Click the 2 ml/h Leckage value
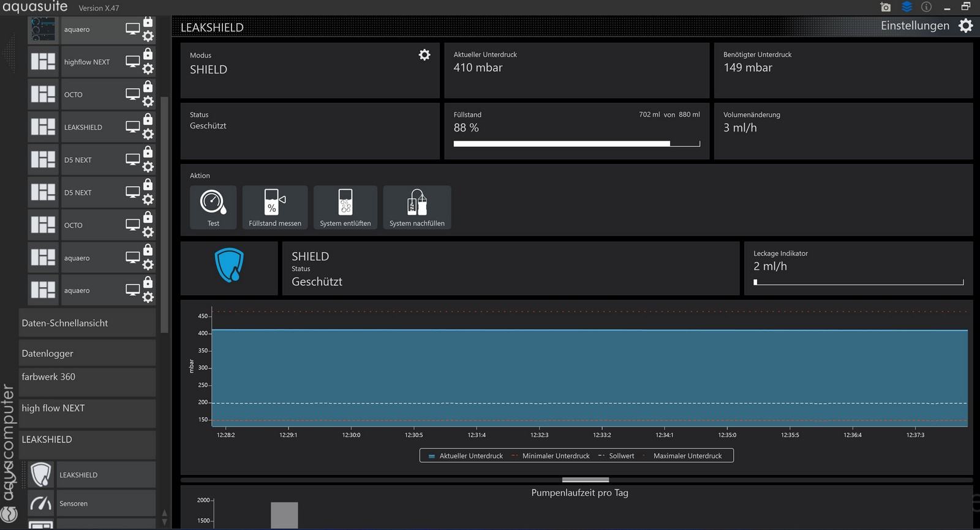980x530 pixels. click(770, 266)
